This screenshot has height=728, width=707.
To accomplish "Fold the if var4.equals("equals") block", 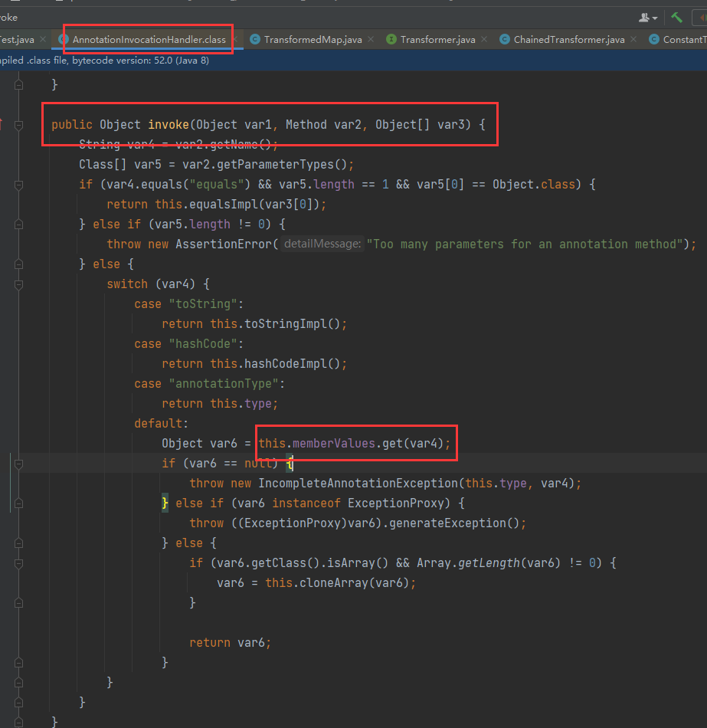I will pyautogui.click(x=18, y=185).
